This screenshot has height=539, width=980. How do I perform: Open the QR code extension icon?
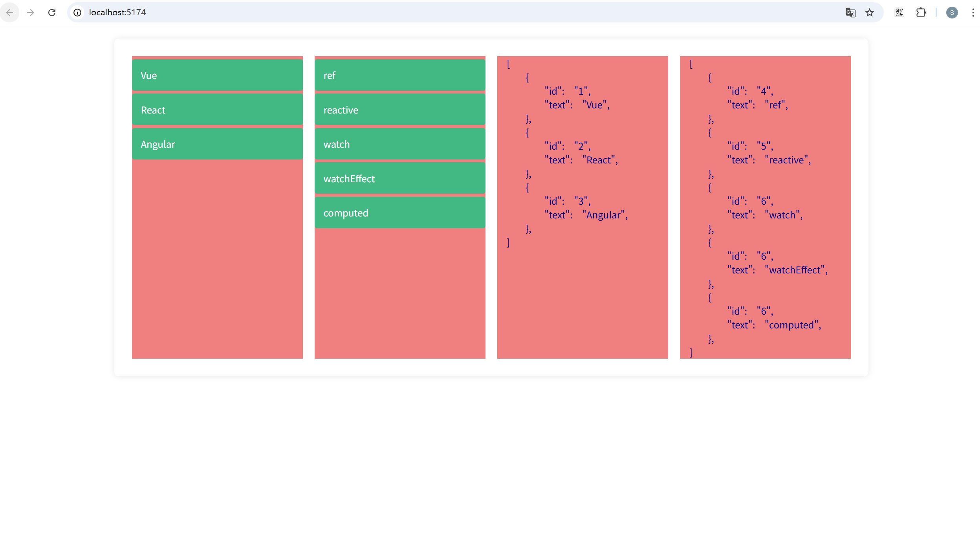(899, 13)
